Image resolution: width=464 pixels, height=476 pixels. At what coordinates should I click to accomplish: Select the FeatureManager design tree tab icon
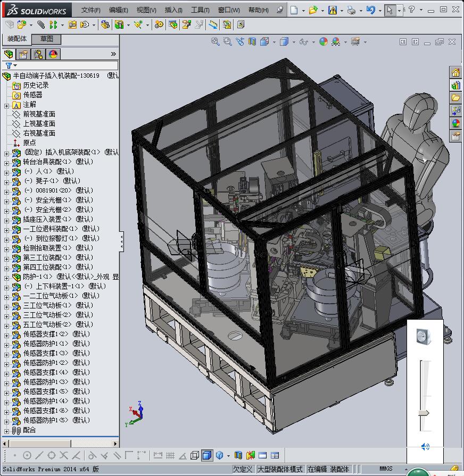pos(9,54)
